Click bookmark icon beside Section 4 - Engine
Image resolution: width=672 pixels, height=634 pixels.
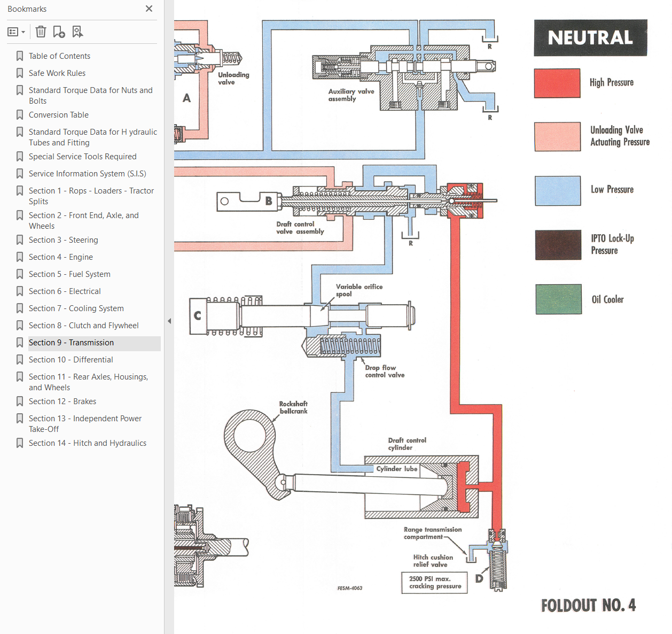pos(20,257)
